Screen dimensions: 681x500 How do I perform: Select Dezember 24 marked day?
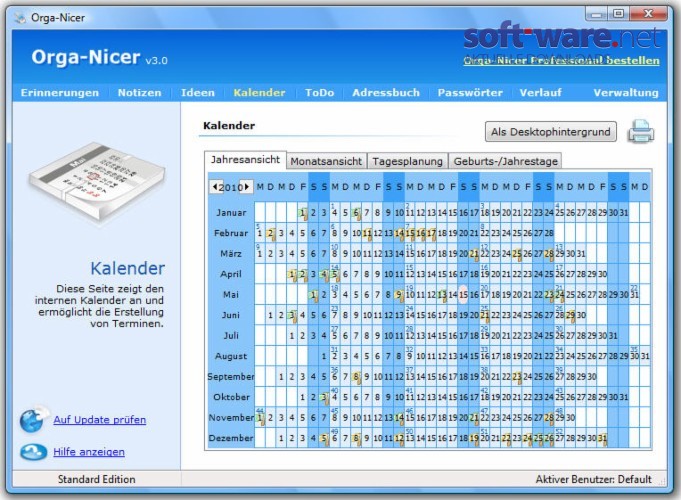[x=527, y=438]
